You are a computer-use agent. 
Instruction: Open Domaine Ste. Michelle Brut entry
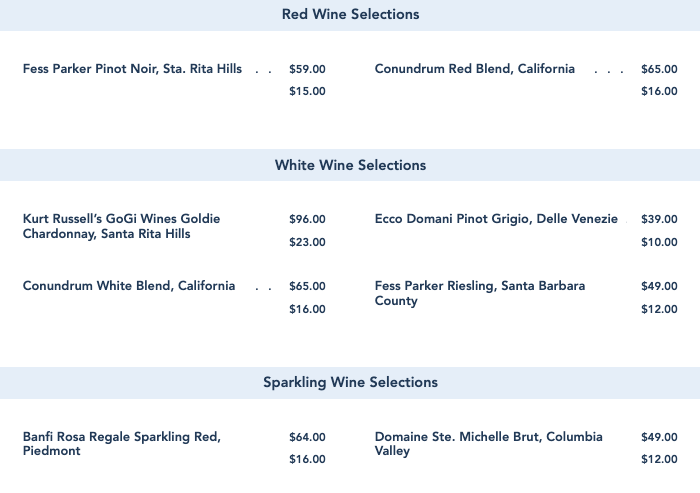point(488,444)
